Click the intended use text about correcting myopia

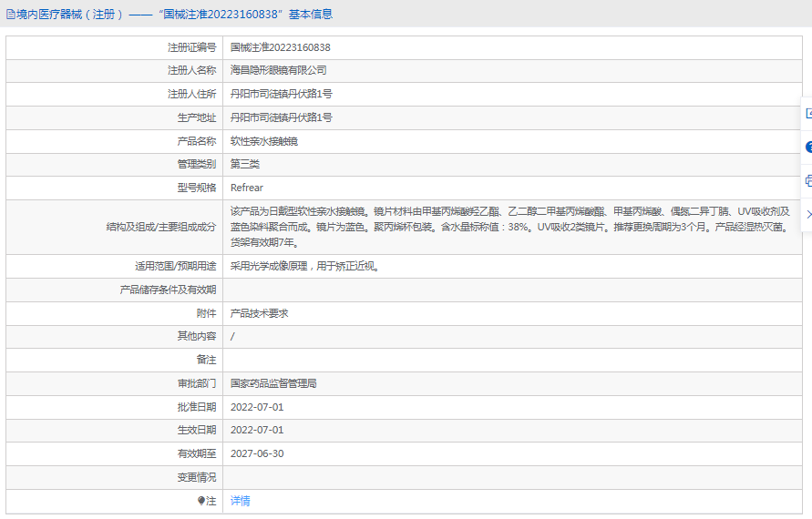[304, 267]
